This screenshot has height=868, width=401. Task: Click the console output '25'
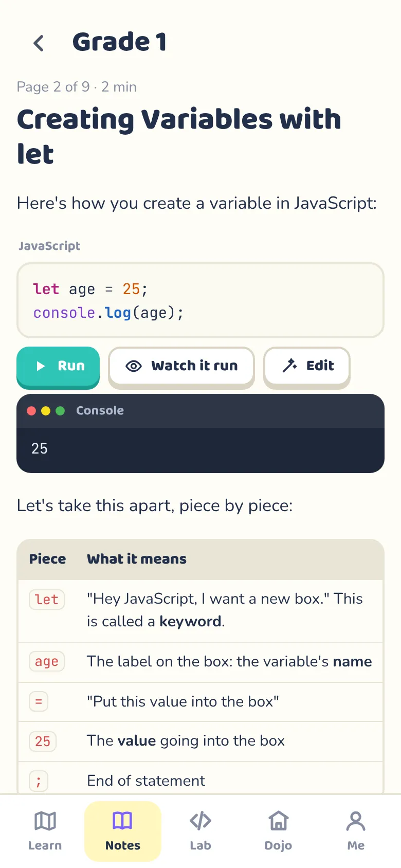click(39, 448)
